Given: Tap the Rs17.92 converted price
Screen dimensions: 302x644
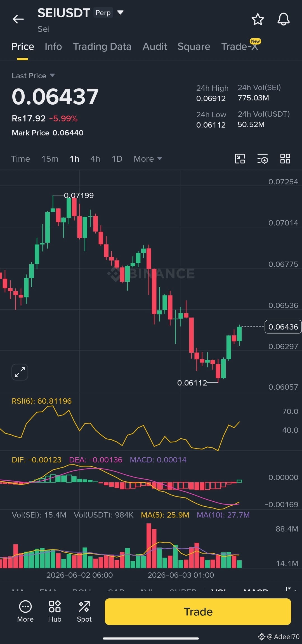Looking at the screenshot, I should click(x=29, y=119).
